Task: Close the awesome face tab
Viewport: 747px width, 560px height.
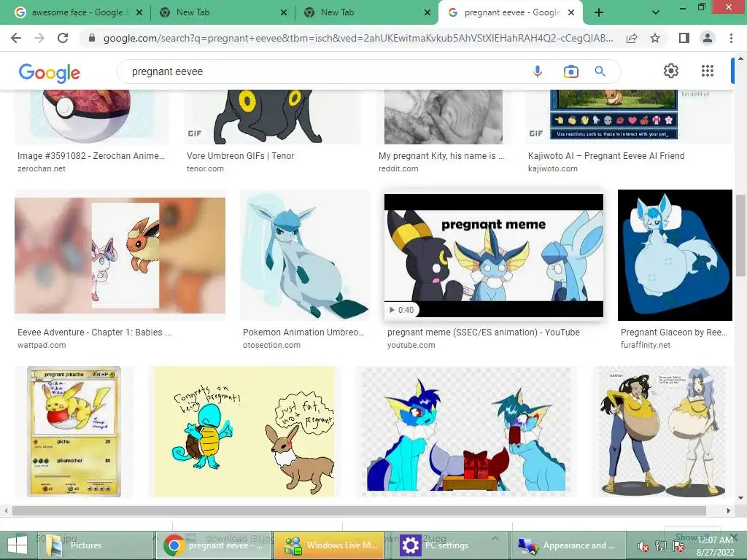Action: click(139, 12)
